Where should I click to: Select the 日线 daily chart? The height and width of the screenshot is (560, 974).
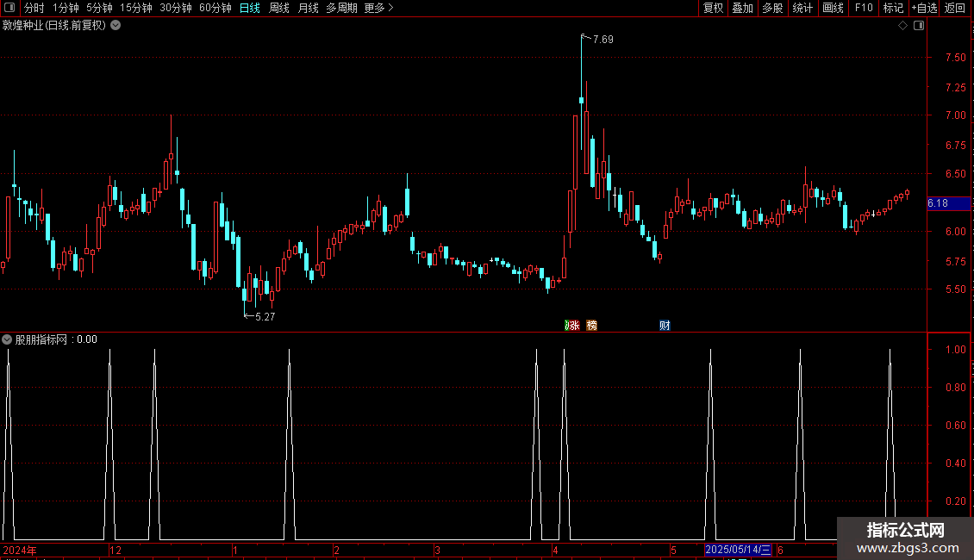tap(250, 8)
